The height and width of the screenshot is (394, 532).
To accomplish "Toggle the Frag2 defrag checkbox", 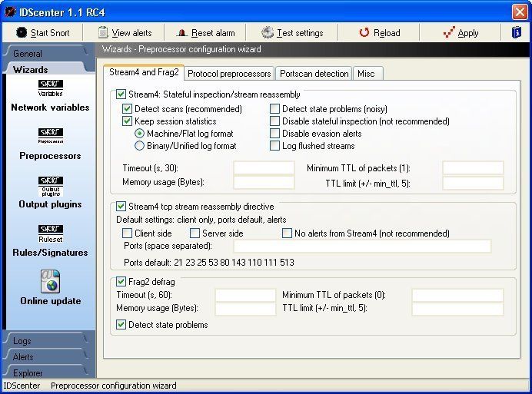I will click(x=121, y=281).
